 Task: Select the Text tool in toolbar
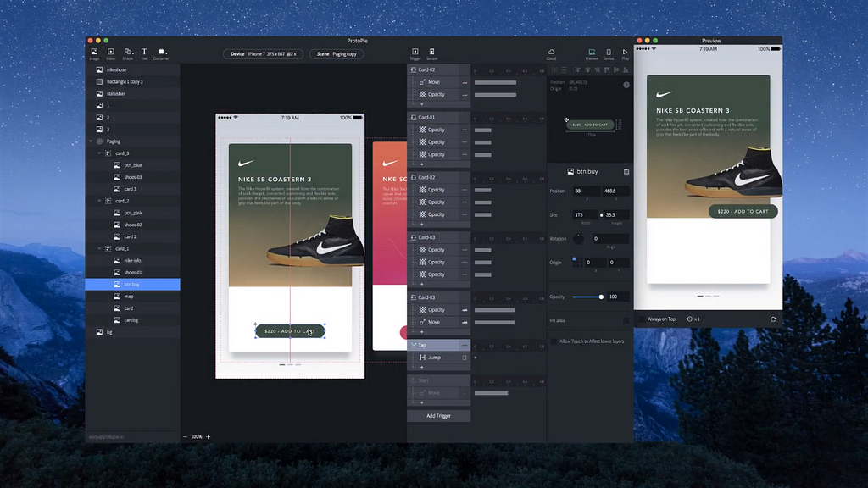point(144,53)
